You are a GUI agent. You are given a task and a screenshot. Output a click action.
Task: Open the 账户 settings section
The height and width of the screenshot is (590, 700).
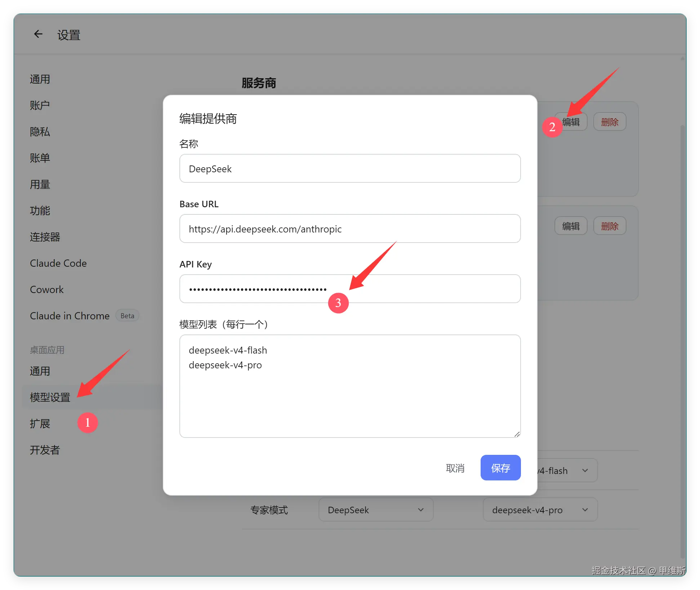point(40,106)
